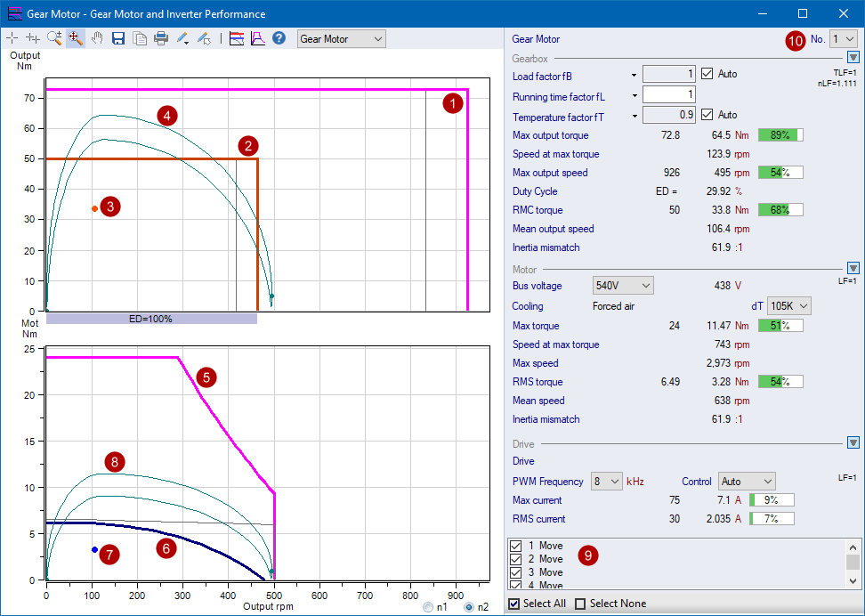Open help with question mark icon

click(x=279, y=38)
